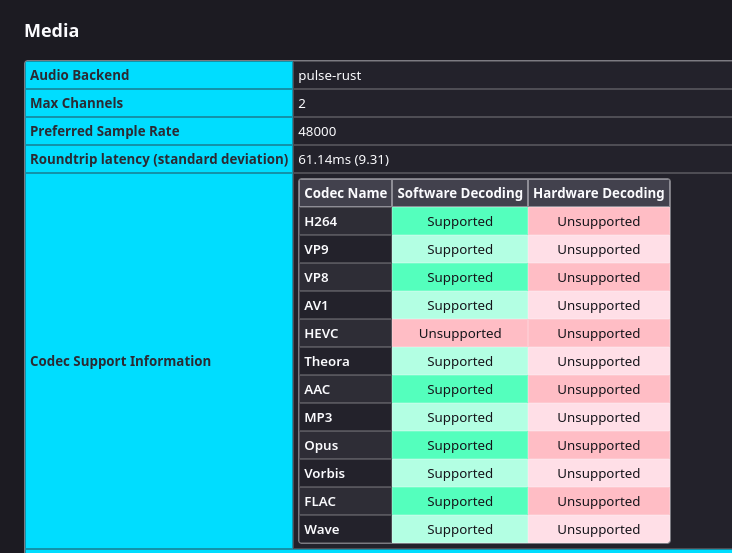The image size is (732, 553).
Task: Select the Opus codec name cell
Action: [345, 445]
